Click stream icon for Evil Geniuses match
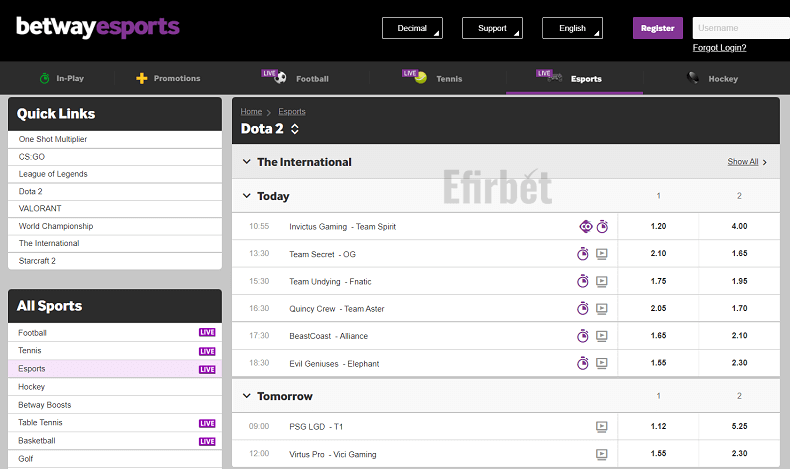This screenshot has height=469, width=790. click(602, 363)
